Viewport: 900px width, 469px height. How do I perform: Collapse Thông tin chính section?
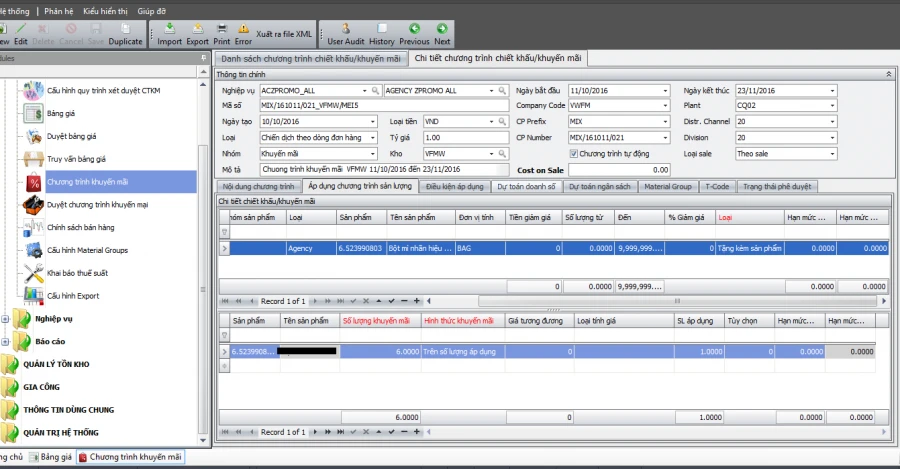[x=889, y=75]
